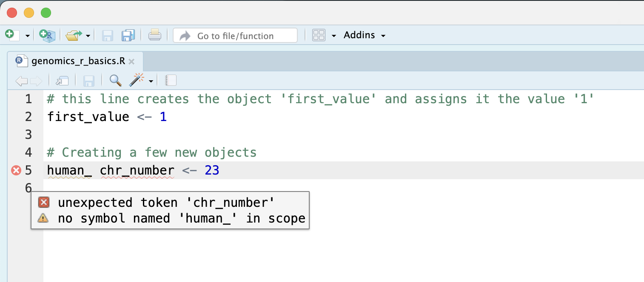This screenshot has height=282, width=644.
Task: Click 'human_' on line 5
Action: [x=69, y=171]
